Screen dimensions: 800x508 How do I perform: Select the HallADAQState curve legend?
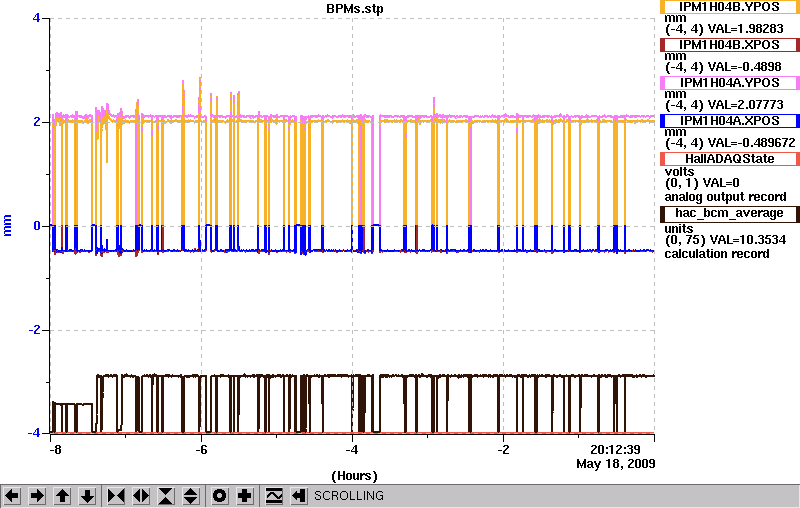pyautogui.click(x=730, y=159)
